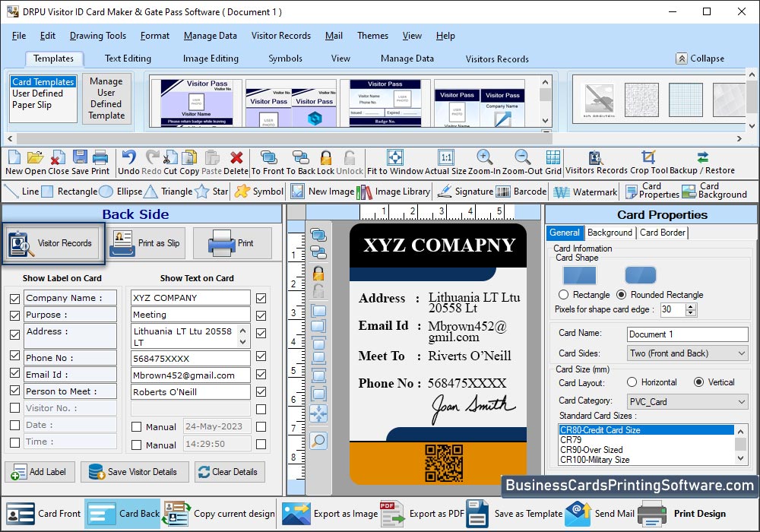The image size is (760, 532).
Task: Select the blank grid background thumbnail
Action: [x=686, y=100]
